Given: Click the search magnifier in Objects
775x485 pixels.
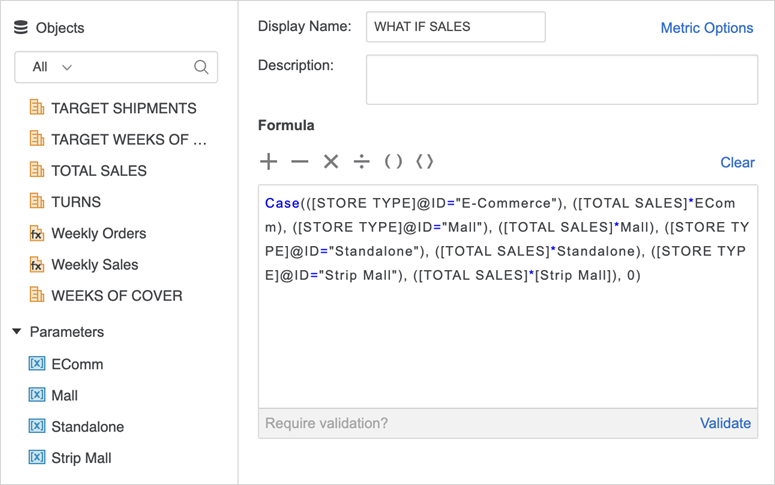Looking at the screenshot, I should point(201,67).
